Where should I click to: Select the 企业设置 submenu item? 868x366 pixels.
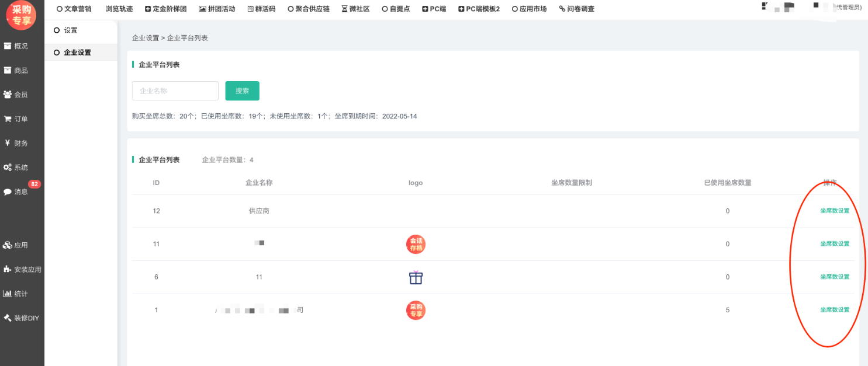coord(77,53)
